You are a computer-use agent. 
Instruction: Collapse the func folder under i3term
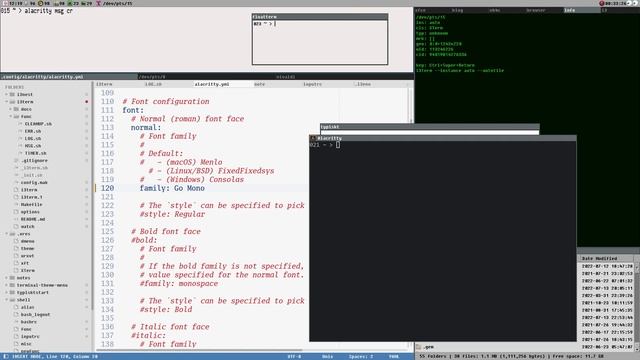tap(11, 116)
